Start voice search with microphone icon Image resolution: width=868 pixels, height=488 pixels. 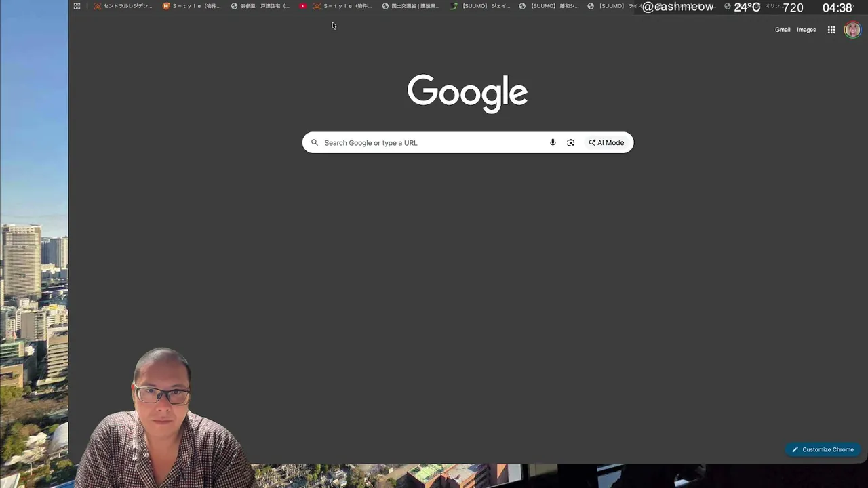pyautogui.click(x=553, y=142)
